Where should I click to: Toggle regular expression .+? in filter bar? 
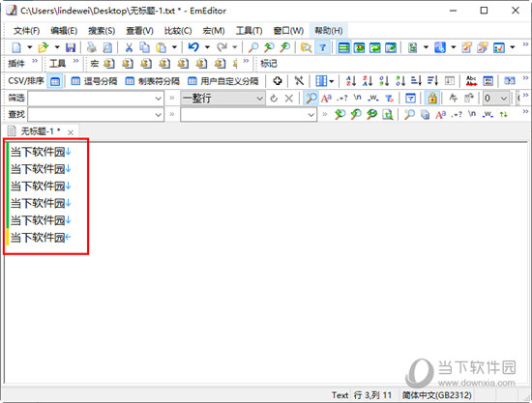click(342, 99)
